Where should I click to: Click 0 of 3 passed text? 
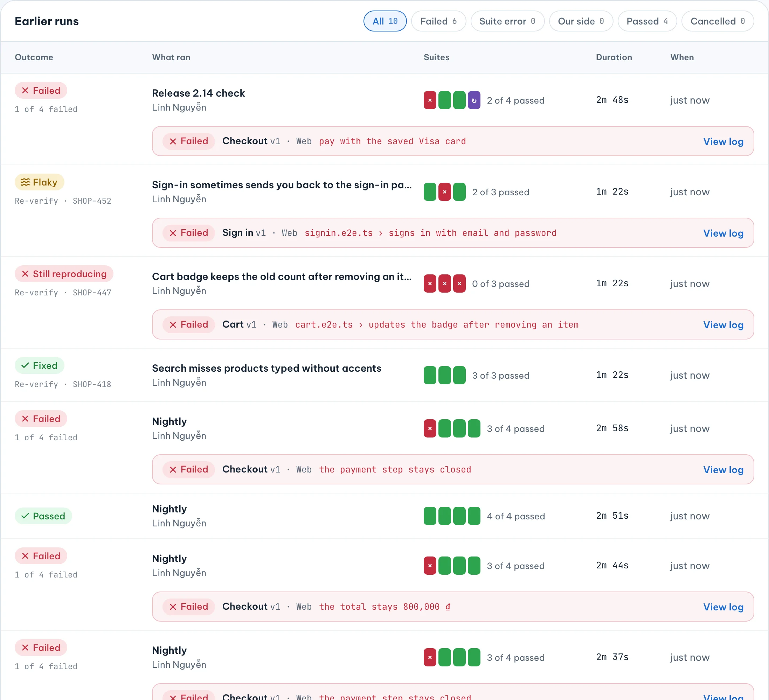point(500,283)
